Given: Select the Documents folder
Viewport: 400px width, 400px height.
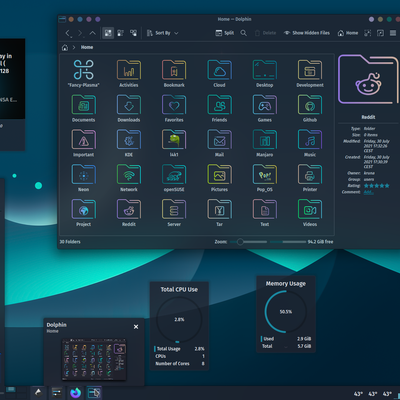Looking at the screenshot, I should coord(84,108).
